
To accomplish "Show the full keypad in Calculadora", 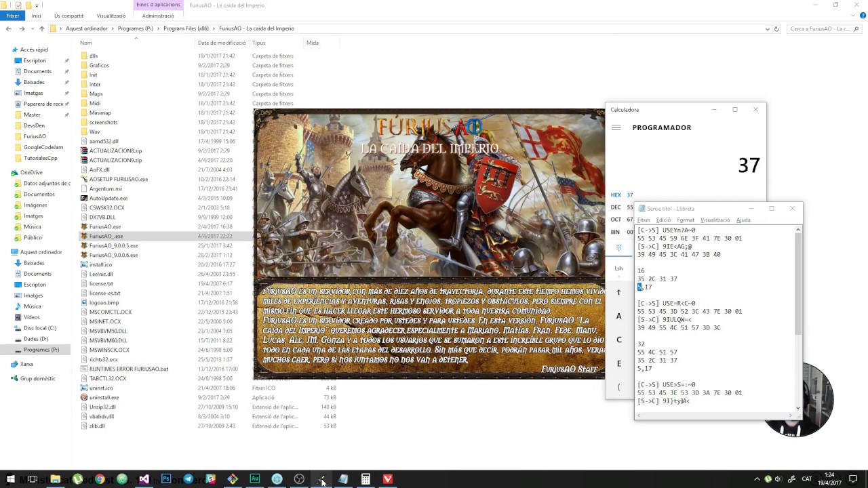I will pos(618,247).
